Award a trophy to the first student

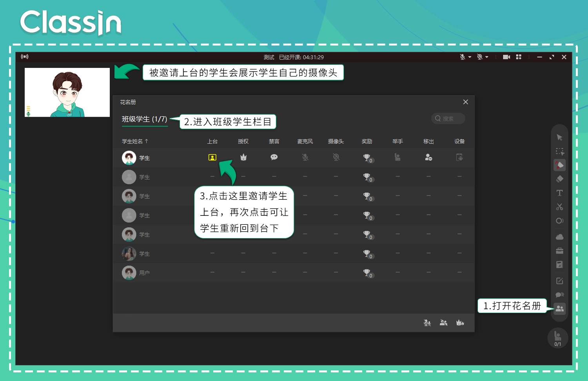tap(368, 158)
